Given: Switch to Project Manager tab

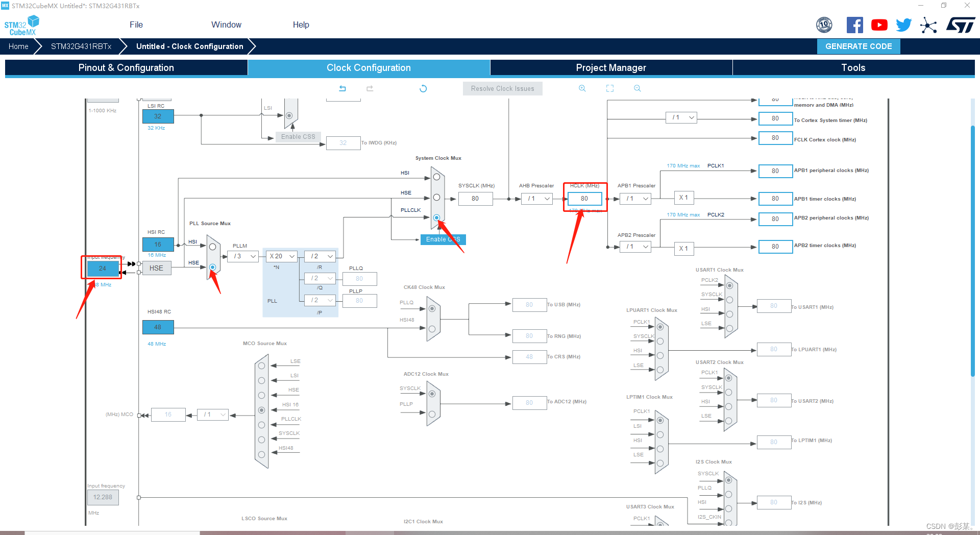Looking at the screenshot, I should pos(611,68).
